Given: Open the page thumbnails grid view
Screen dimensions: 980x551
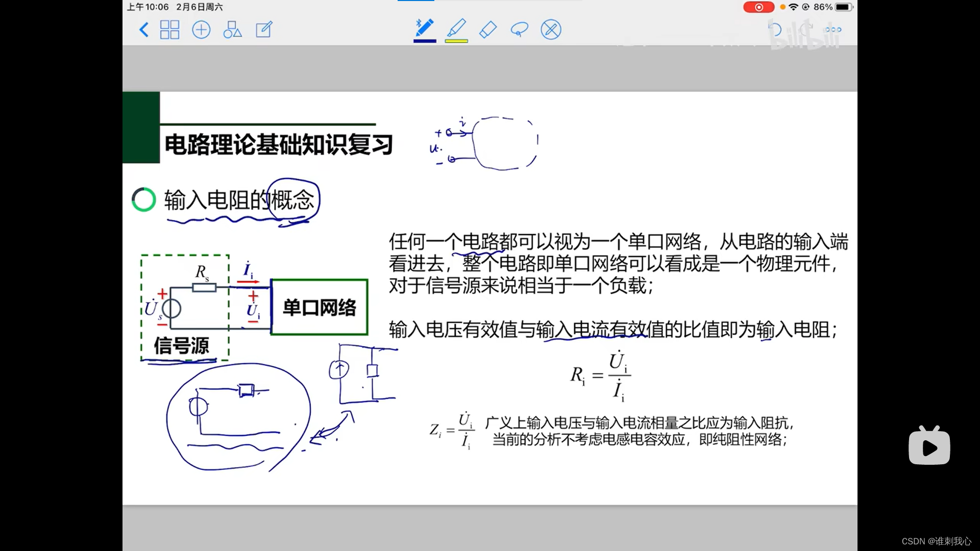Looking at the screenshot, I should pyautogui.click(x=169, y=30).
